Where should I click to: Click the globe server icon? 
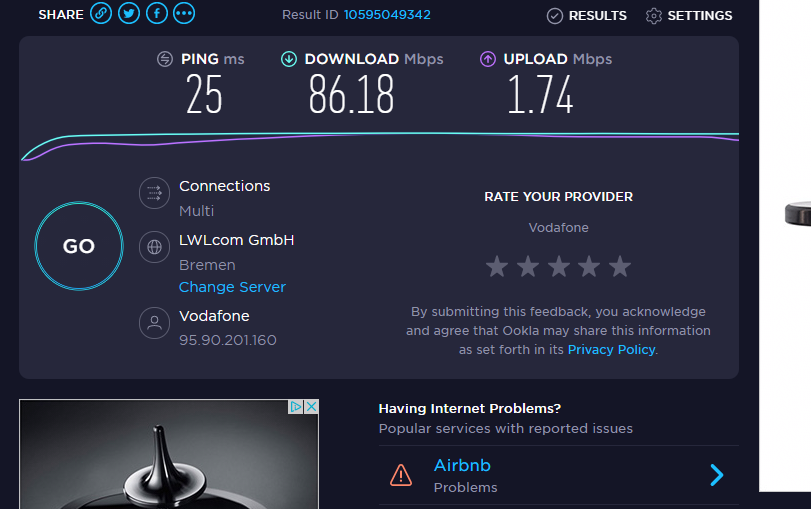(x=154, y=247)
